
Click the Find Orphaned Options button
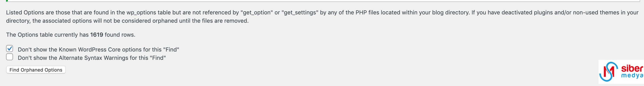[36, 70]
